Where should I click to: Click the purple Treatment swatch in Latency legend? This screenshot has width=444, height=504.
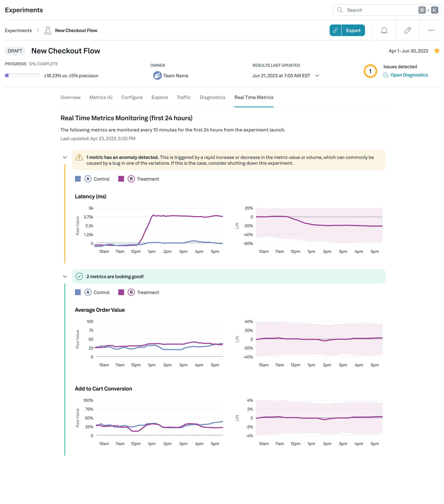(x=121, y=179)
